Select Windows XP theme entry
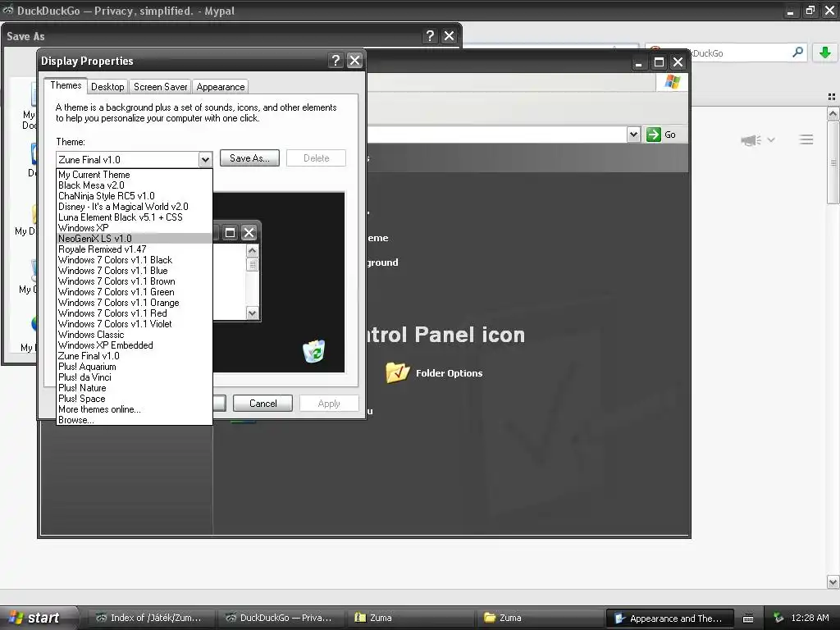 [x=134, y=228]
